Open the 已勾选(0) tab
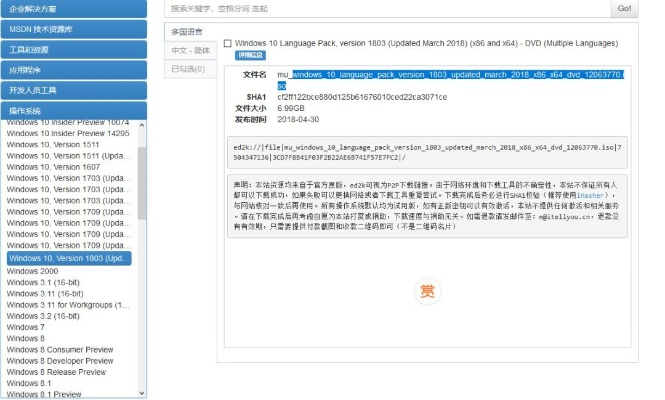 [x=190, y=69]
